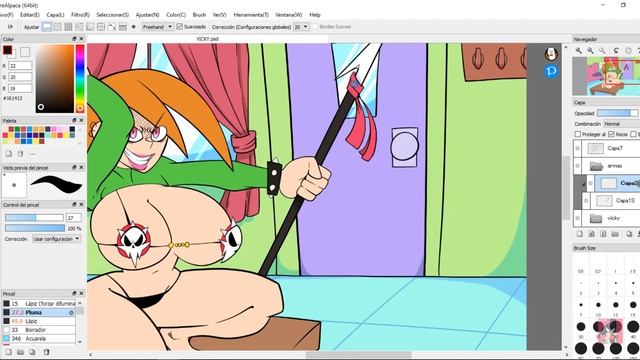Select the Acuarela brush
640x360 pixels.
[39, 339]
